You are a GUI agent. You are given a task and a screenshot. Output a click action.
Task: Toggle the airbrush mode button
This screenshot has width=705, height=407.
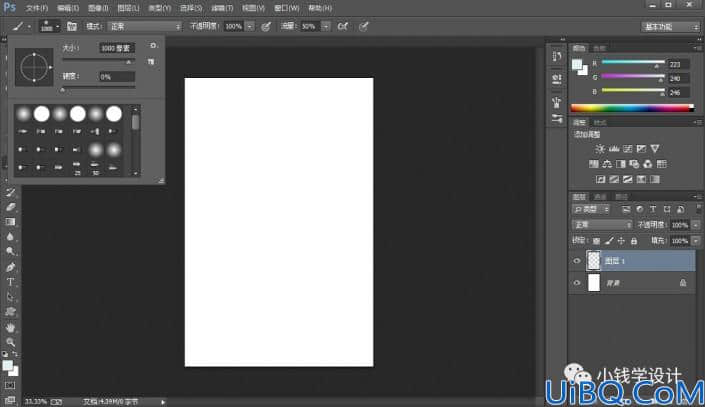tap(343, 27)
